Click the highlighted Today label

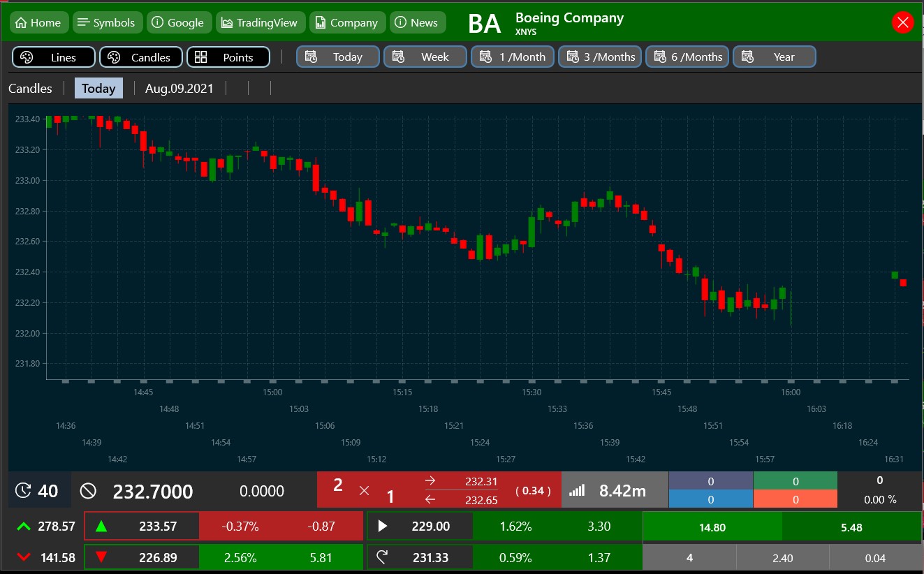(x=98, y=89)
